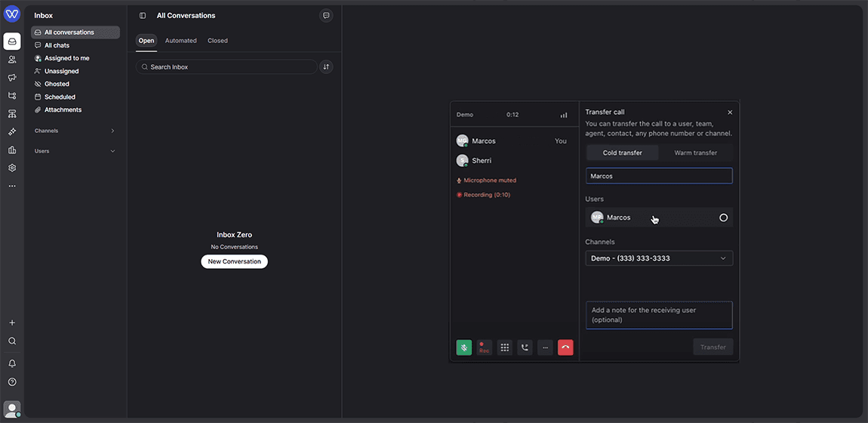868x423 pixels.
Task: Open the sparkle AI icon in rail
Action: tap(11, 131)
